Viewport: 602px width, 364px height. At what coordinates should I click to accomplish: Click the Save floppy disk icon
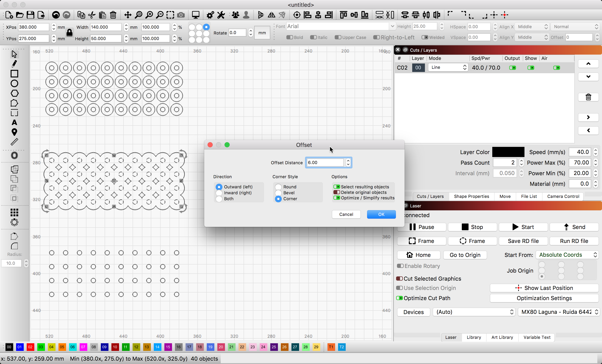coord(31,15)
